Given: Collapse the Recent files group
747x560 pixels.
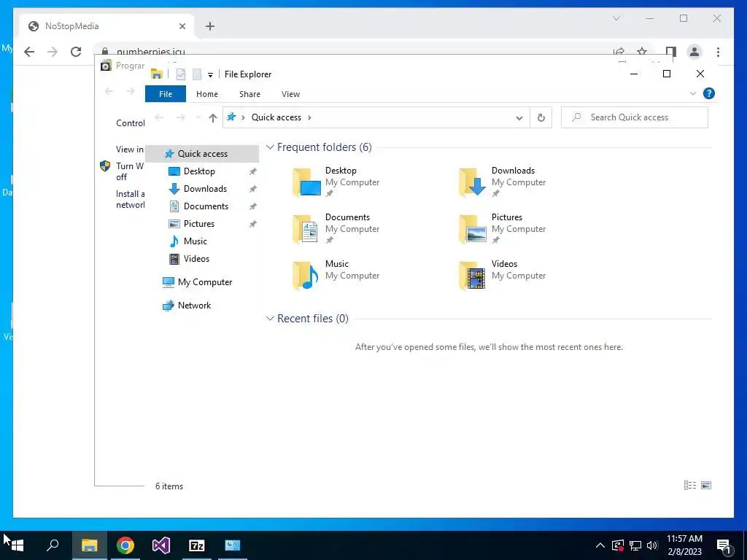Looking at the screenshot, I should click(x=270, y=318).
